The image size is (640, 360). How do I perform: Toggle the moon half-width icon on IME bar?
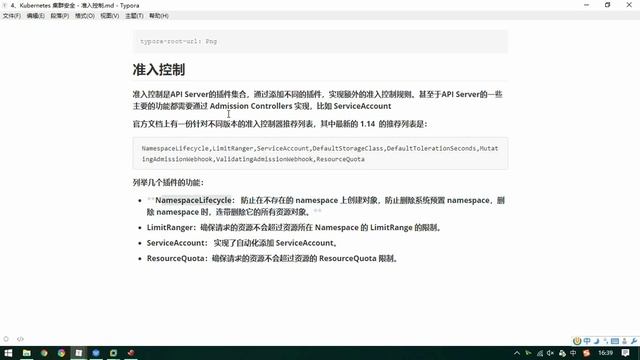[x=597, y=341]
